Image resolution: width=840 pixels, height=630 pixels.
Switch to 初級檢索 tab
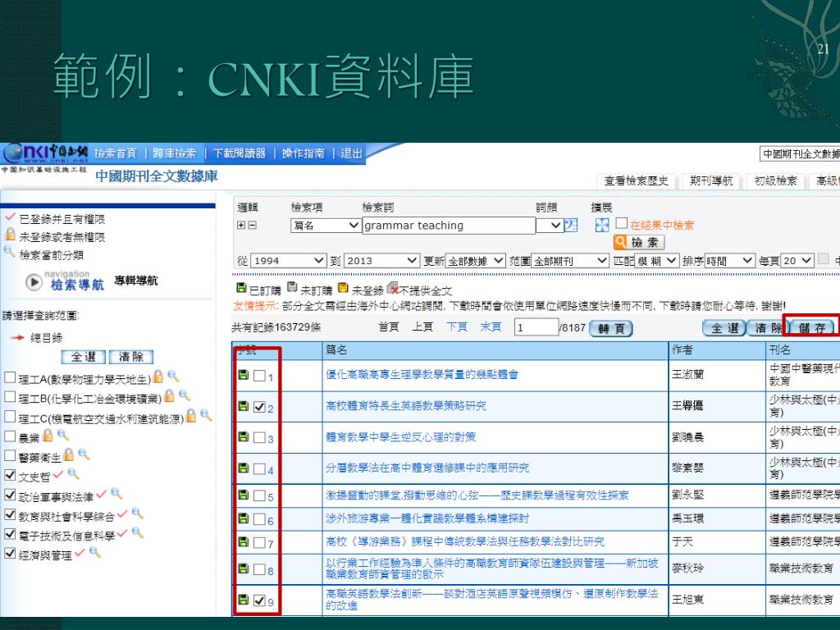775,181
